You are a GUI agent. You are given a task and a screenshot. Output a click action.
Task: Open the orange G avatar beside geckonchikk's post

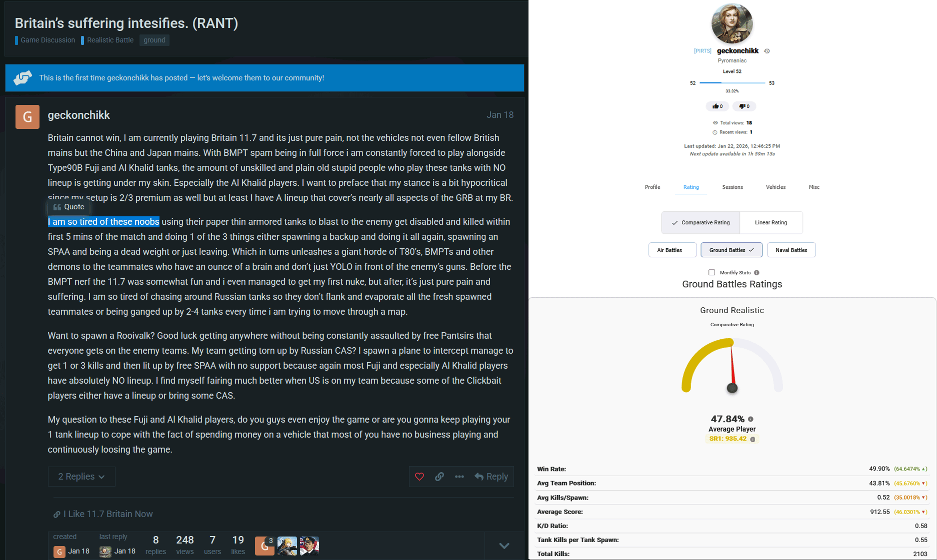tap(27, 117)
